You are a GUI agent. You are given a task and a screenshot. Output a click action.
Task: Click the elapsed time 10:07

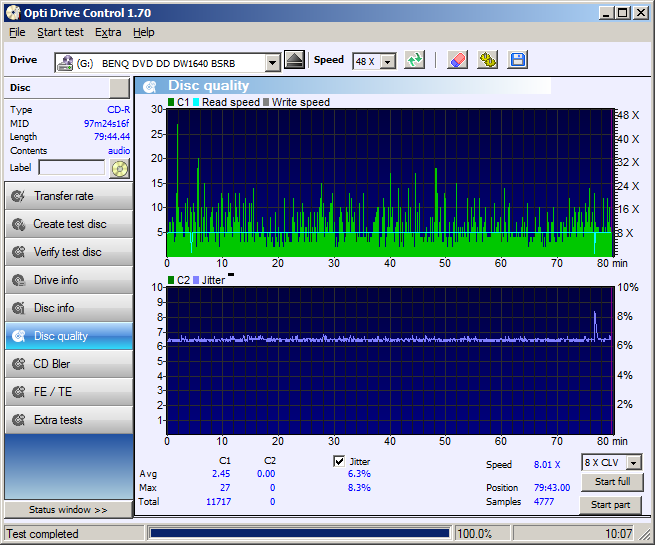tap(619, 534)
